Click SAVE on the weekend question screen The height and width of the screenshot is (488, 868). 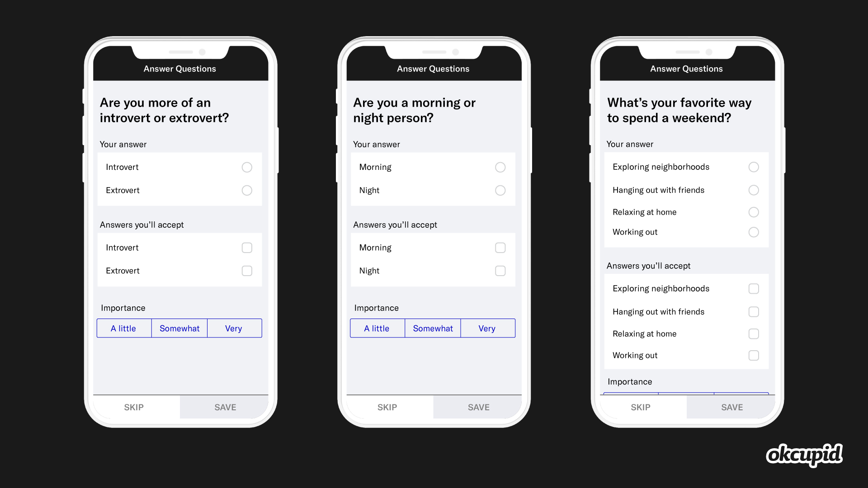731,407
